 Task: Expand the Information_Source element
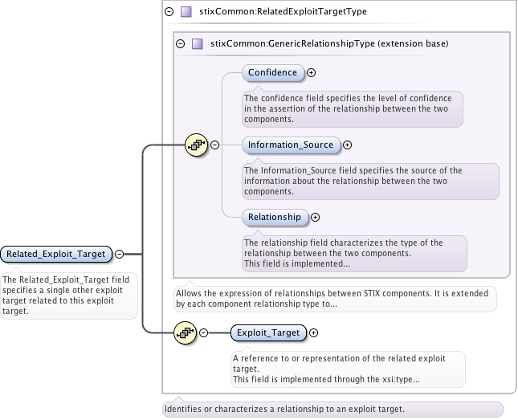348,145
